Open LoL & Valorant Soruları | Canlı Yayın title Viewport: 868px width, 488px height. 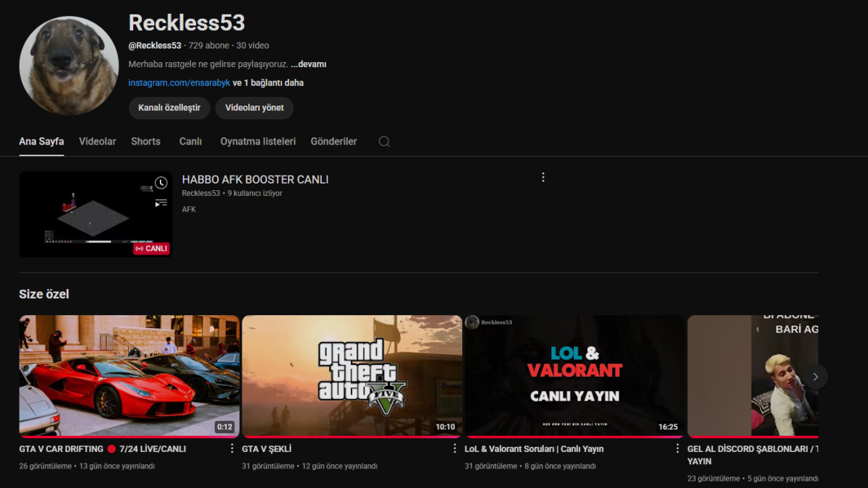(534, 449)
